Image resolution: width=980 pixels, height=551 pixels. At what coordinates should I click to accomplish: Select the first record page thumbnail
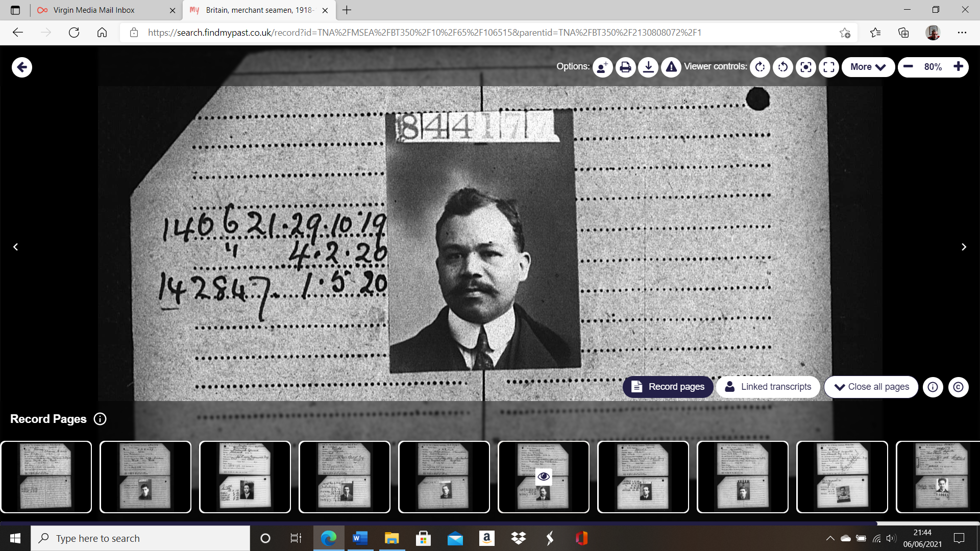pyautogui.click(x=46, y=477)
